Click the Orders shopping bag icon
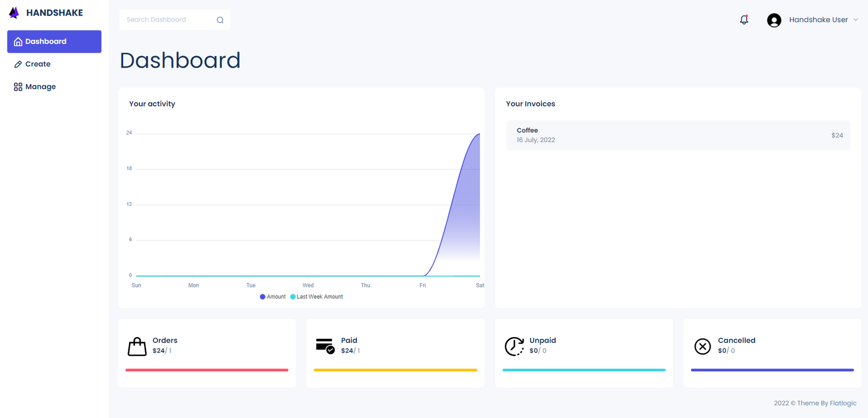 [x=137, y=347]
